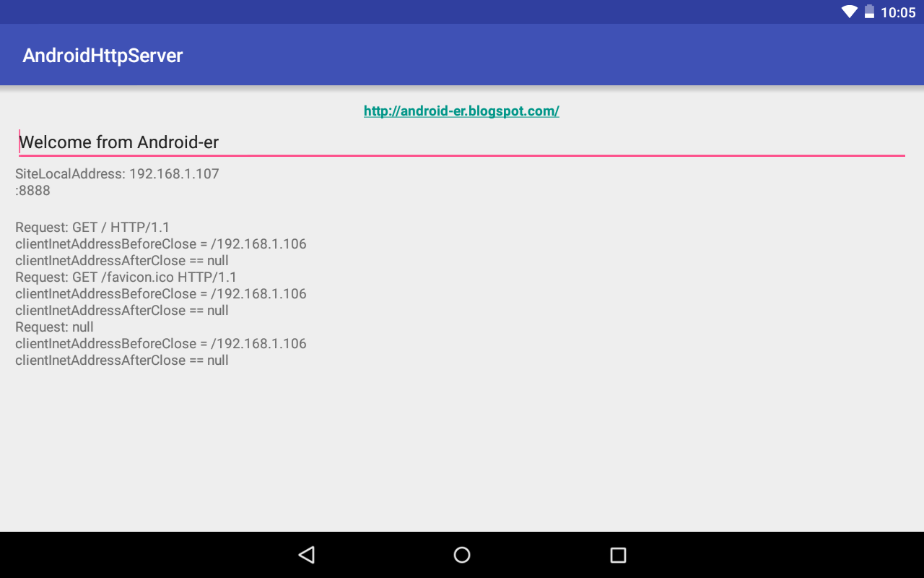Select the 'Request: null' log line
This screenshot has height=578, width=924.
(x=54, y=327)
